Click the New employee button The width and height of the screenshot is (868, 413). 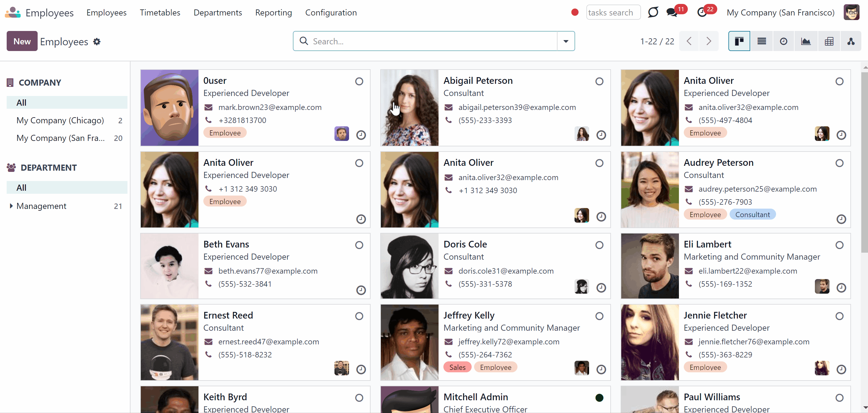coord(22,41)
